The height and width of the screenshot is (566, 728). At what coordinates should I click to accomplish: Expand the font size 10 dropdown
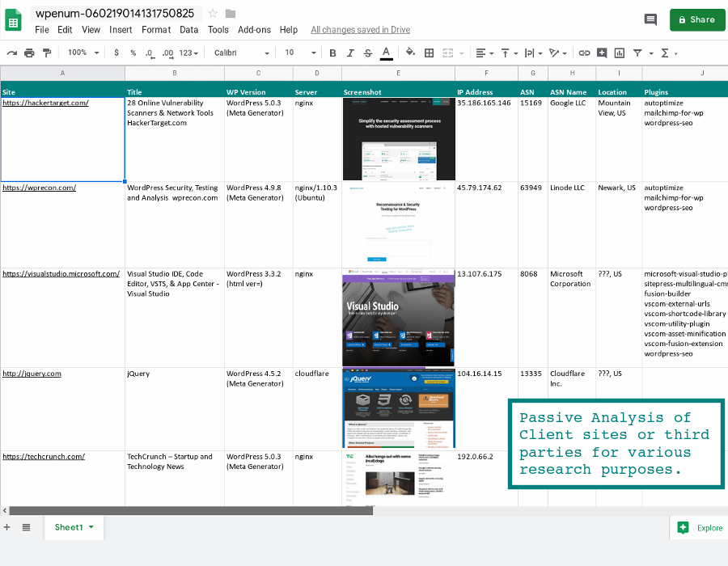(300, 53)
